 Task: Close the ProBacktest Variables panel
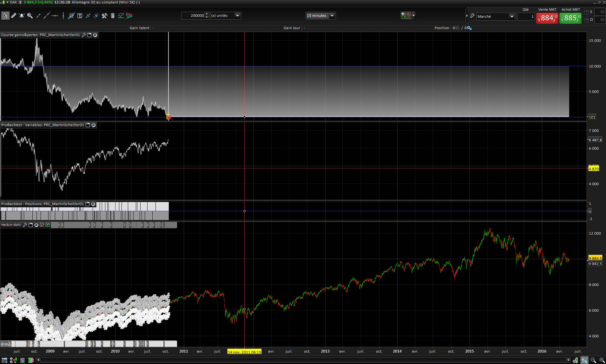[94, 125]
